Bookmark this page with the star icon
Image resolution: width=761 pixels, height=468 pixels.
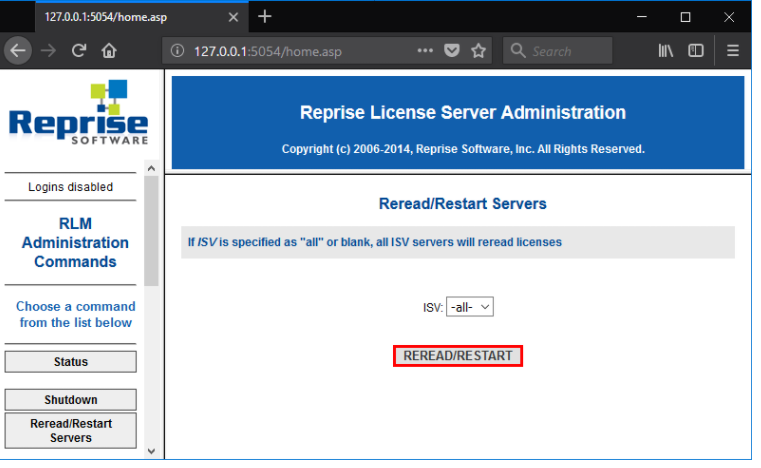tap(479, 50)
